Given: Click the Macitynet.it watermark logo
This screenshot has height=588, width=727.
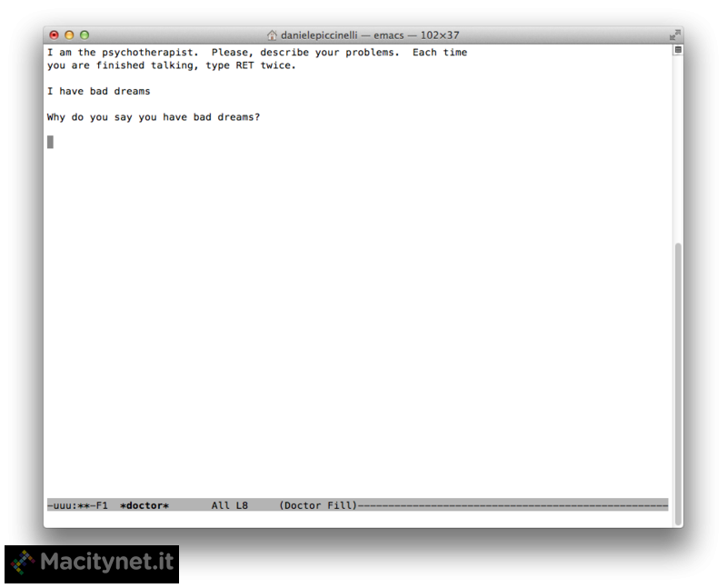Looking at the screenshot, I should coord(92,563).
